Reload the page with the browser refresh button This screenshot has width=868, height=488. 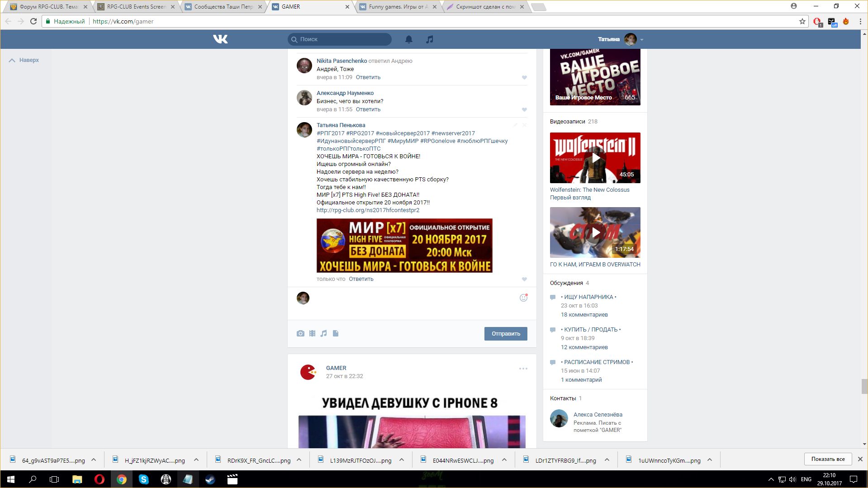pos(33,21)
